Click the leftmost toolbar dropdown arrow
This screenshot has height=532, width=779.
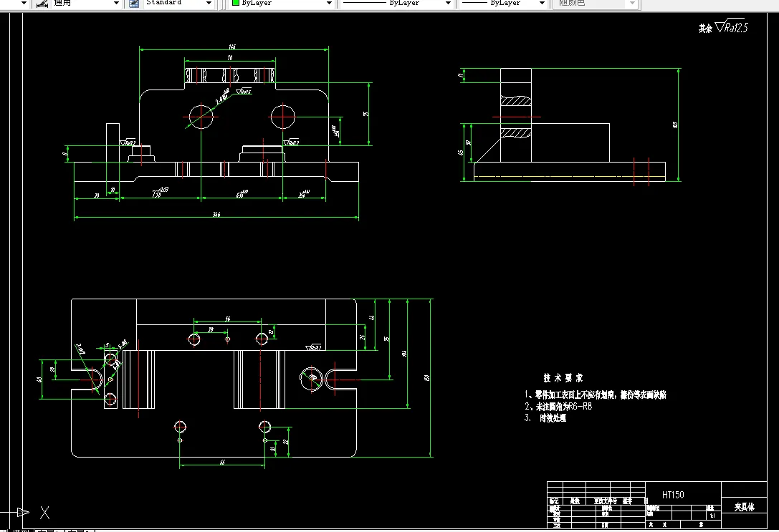pos(24,3)
